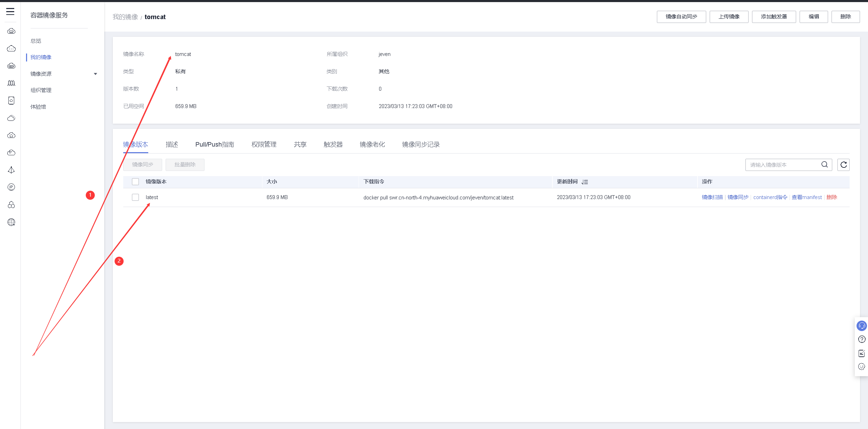Open the hamburger menu icon
Viewport: 868px width, 429px height.
click(x=10, y=12)
